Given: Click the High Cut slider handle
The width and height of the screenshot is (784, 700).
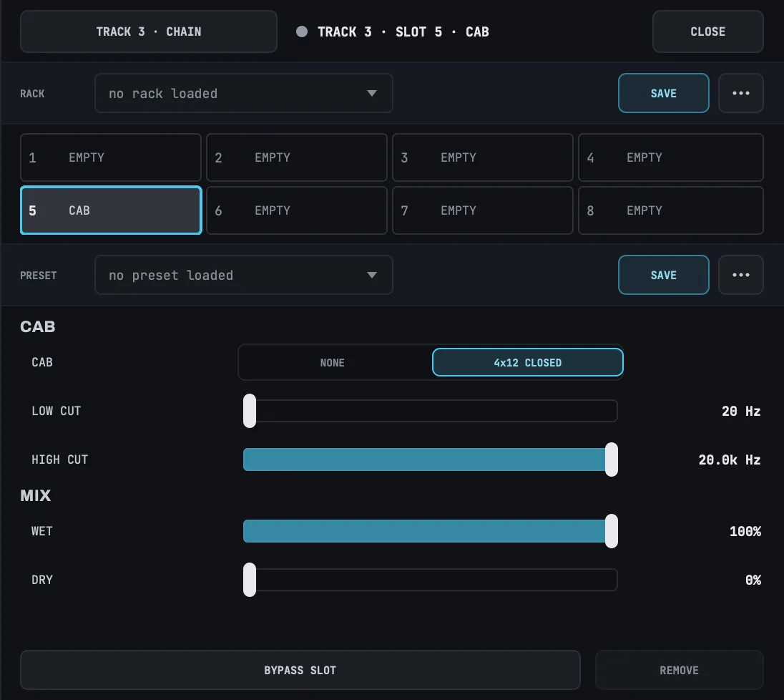Looking at the screenshot, I should 611,460.
